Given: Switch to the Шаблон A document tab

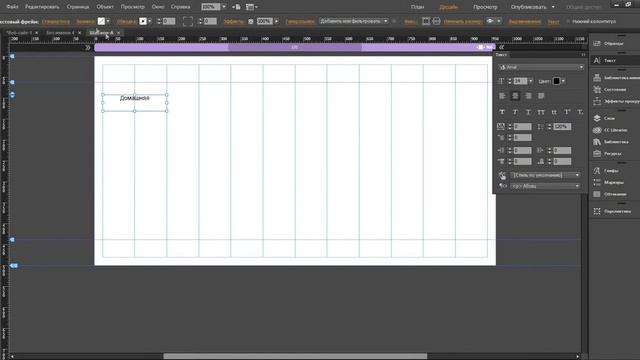Looking at the screenshot, I should [101, 33].
